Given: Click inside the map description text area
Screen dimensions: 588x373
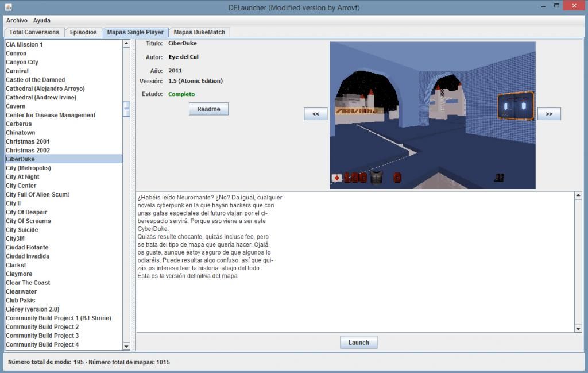Looking at the screenshot, I should pyautogui.click(x=355, y=262).
